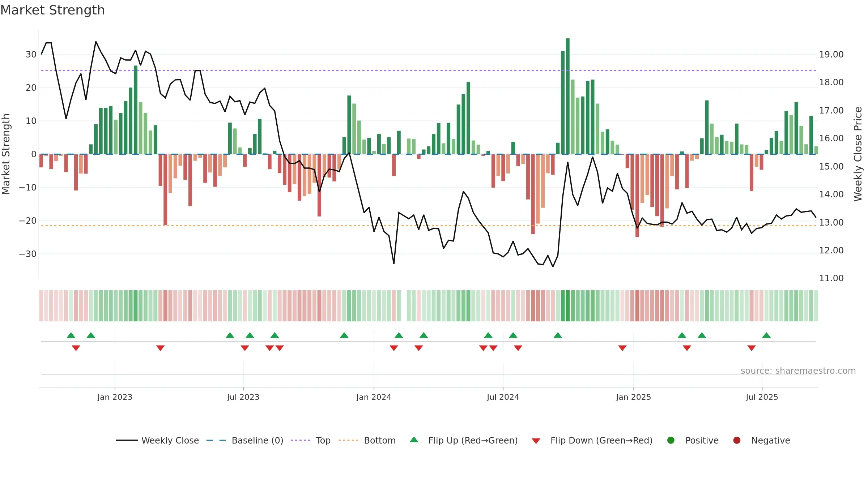Click the green Positive circle in legend
868x488 pixels.
coord(671,440)
